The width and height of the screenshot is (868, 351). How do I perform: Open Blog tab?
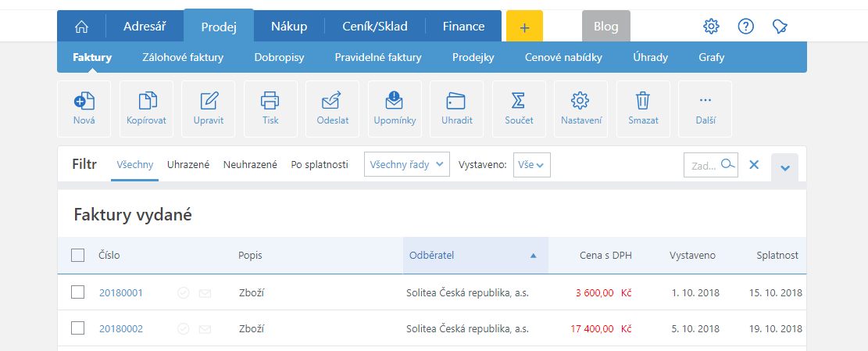[606, 27]
